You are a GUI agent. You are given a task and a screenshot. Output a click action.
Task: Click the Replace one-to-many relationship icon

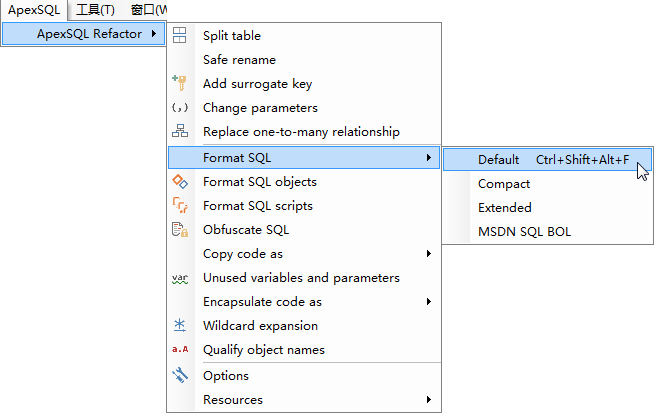pyautogui.click(x=180, y=132)
